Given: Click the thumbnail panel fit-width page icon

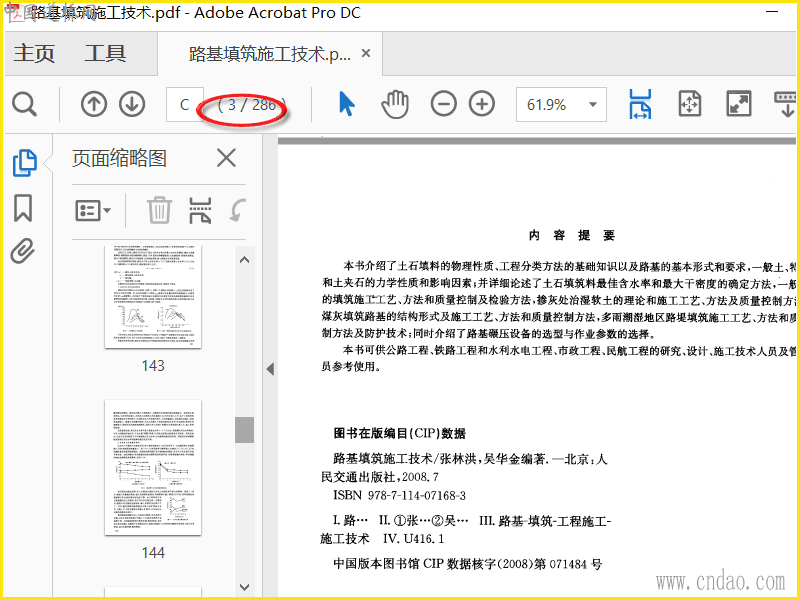Looking at the screenshot, I should (x=200, y=210).
